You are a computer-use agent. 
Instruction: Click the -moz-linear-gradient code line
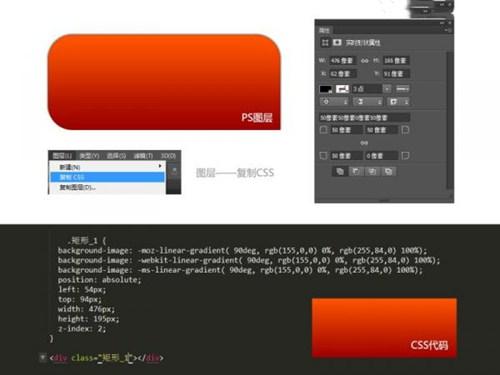pos(242,250)
